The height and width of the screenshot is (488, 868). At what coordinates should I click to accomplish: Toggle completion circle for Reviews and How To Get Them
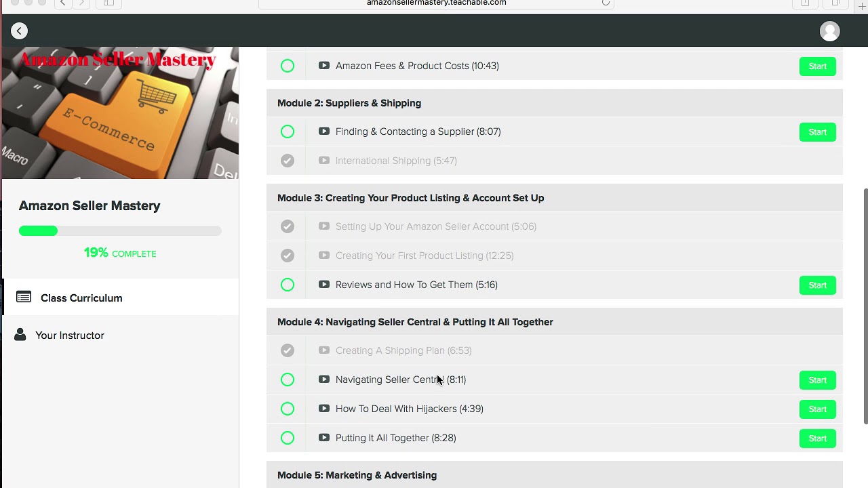pyautogui.click(x=288, y=285)
